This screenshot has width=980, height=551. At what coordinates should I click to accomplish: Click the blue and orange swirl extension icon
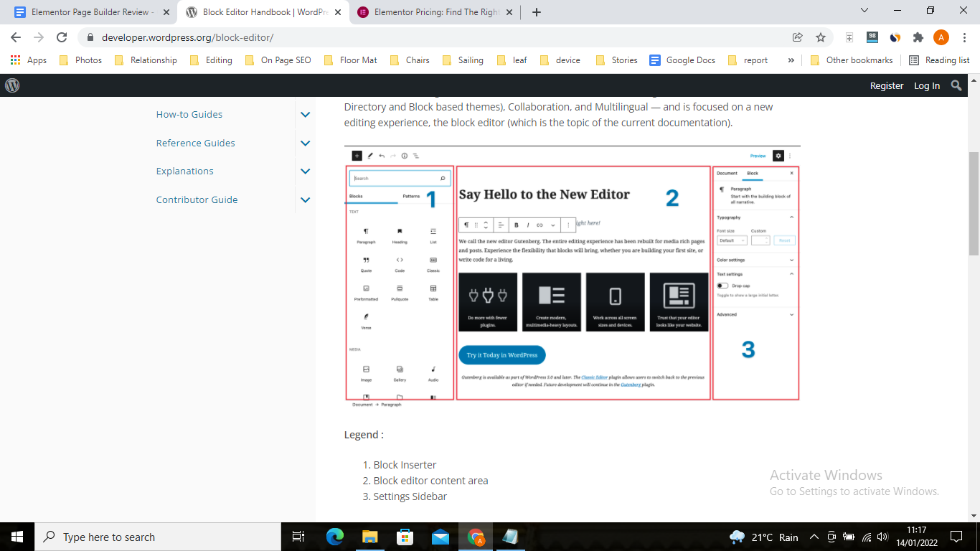click(895, 37)
